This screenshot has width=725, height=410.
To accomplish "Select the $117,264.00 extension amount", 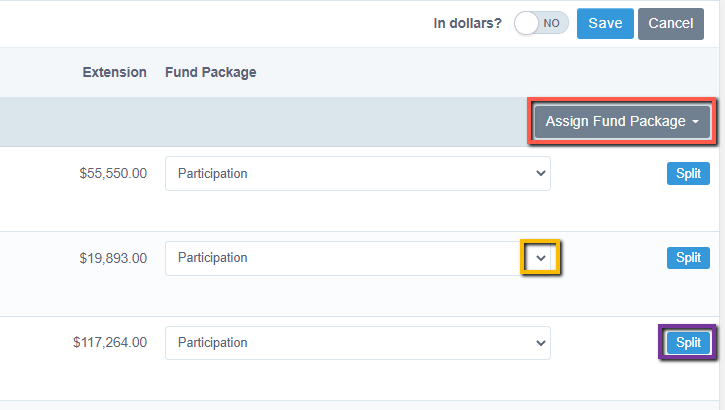I will [x=110, y=342].
